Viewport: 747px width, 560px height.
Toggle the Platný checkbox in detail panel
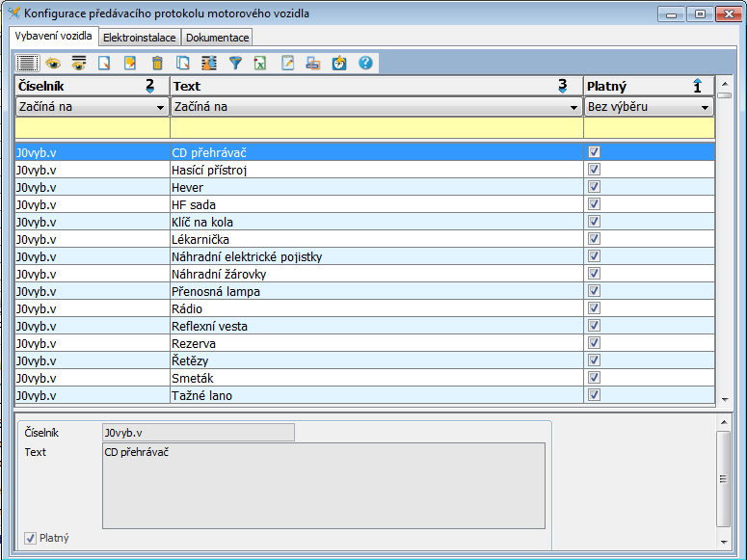[x=31, y=538]
